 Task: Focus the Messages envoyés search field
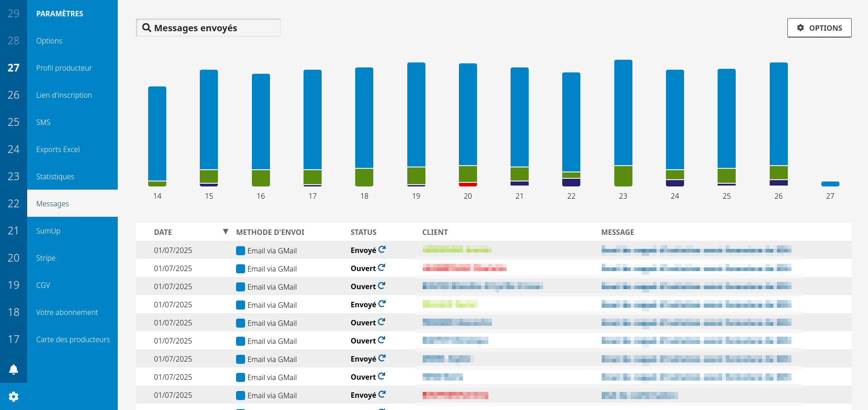click(x=213, y=28)
